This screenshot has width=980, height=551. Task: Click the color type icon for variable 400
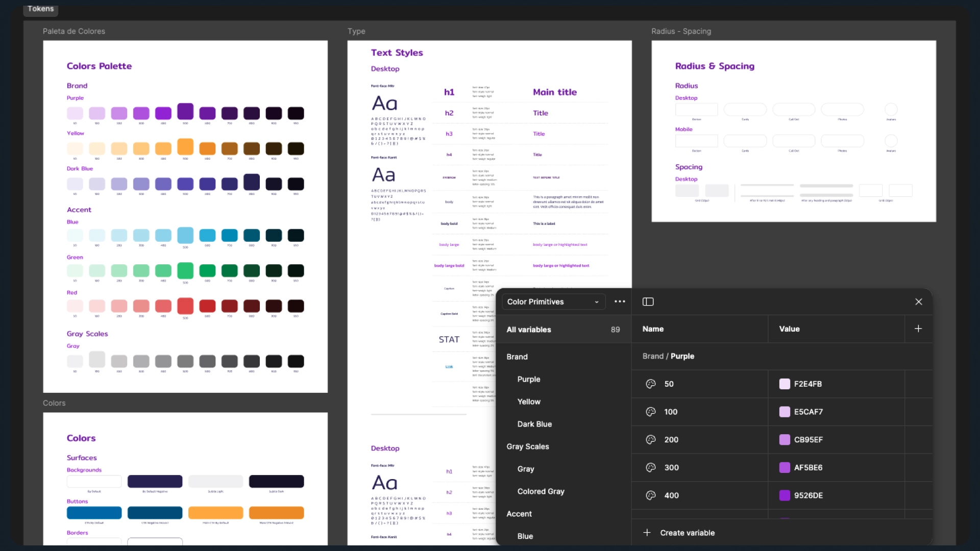point(651,495)
